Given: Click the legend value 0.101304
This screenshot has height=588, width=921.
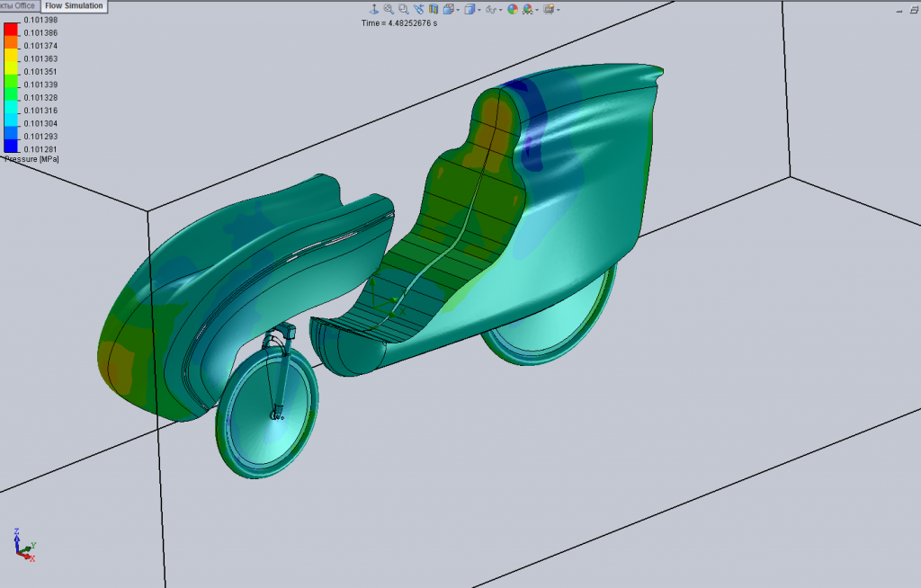Looking at the screenshot, I should click(40, 123).
